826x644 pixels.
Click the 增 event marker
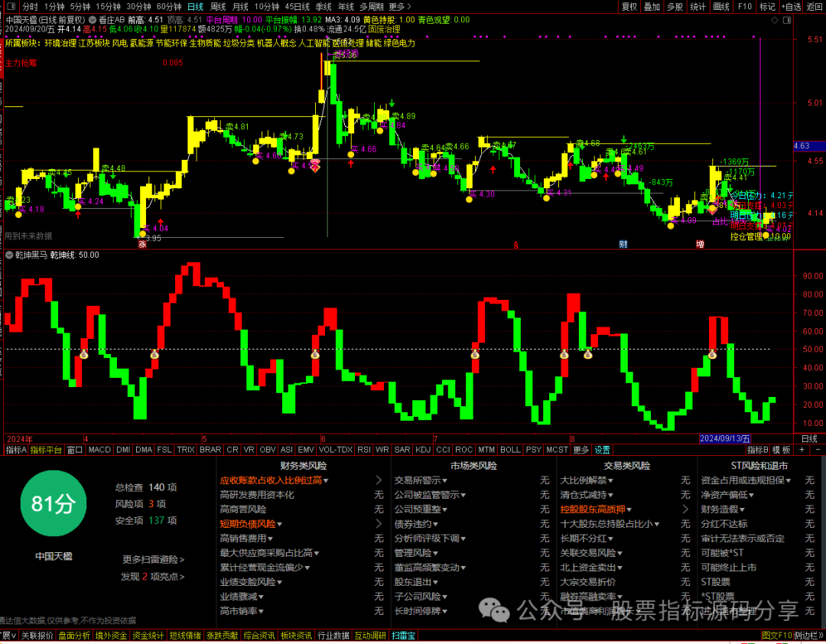pyautogui.click(x=700, y=245)
